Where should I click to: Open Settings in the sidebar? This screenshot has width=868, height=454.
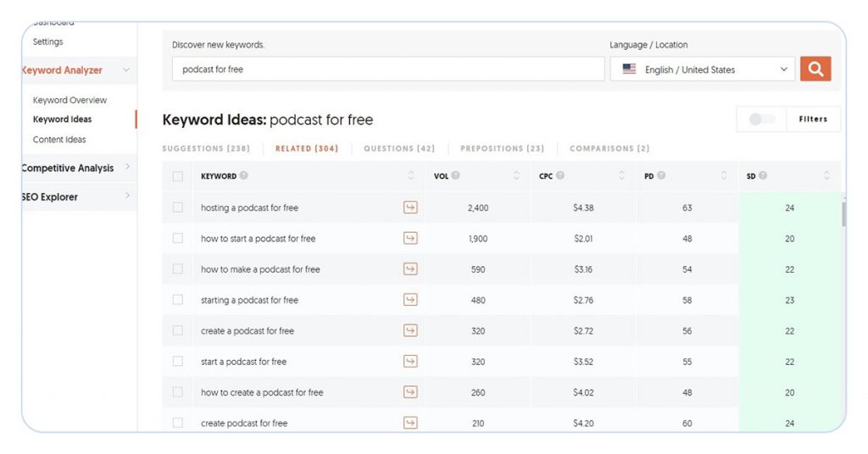[47, 42]
